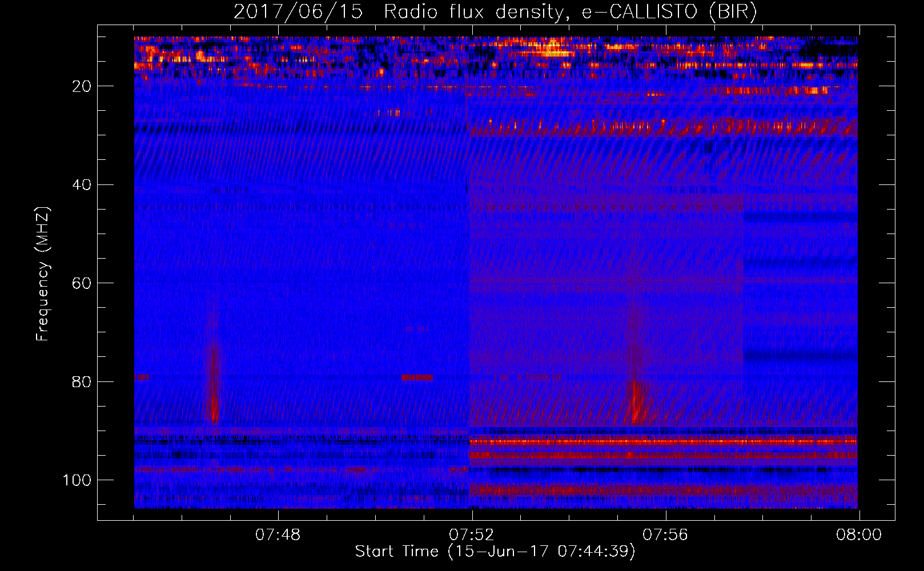Click the 07:48 time tick label
This screenshot has width=924, height=571.
[278, 535]
